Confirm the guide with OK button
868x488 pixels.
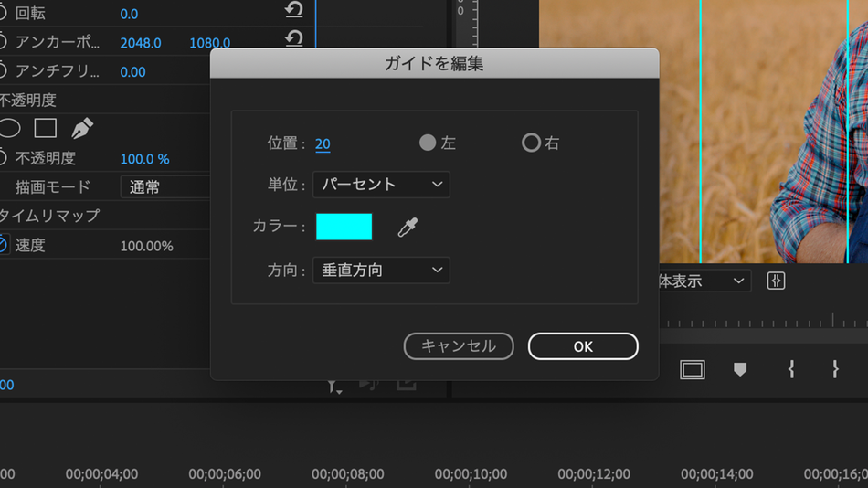point(583,346)
